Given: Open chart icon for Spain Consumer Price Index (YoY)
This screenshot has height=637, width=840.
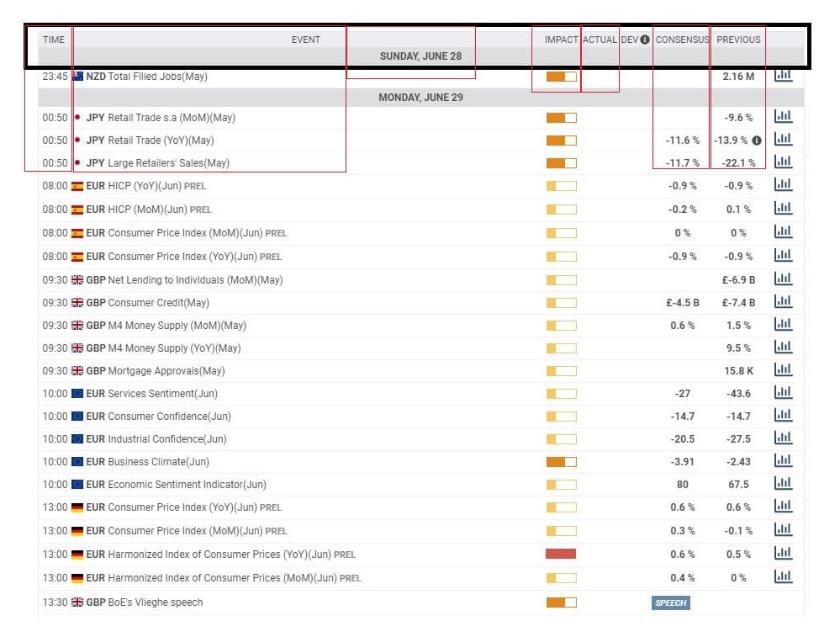Looking at the screenshot, I should 783,255.
